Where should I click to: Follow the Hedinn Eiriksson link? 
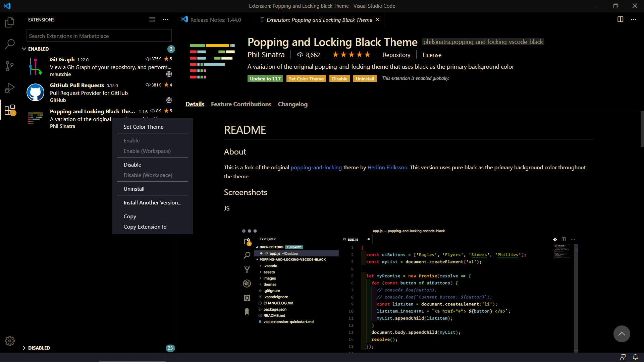tap(387, 167)
